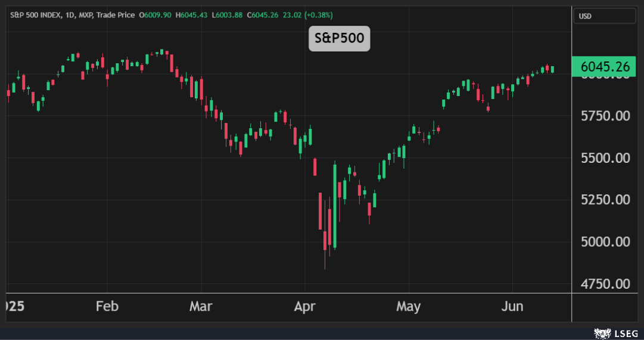Click the high price value H6045.43
The image size is (644, 340).
[191, 15]
